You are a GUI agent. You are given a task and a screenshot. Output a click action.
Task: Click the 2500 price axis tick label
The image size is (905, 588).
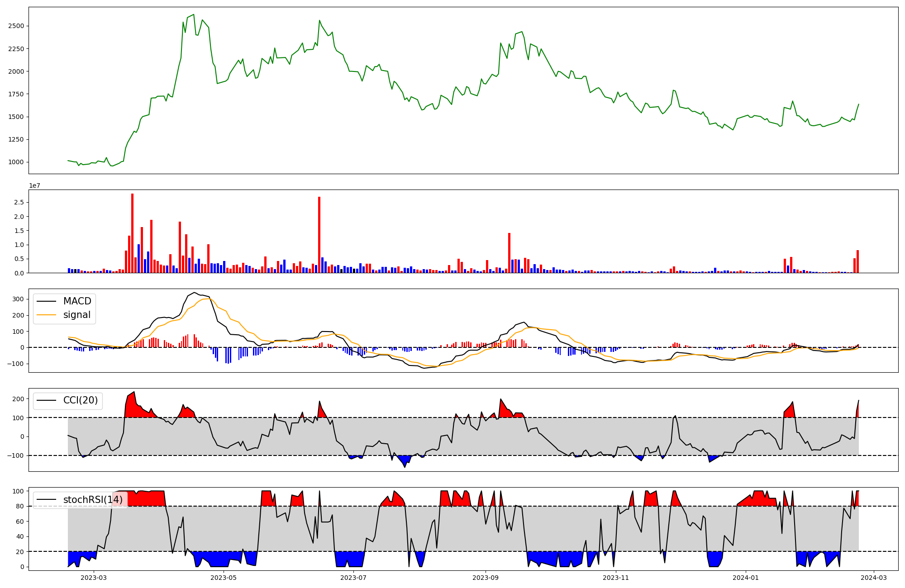[x=16, y=26]
